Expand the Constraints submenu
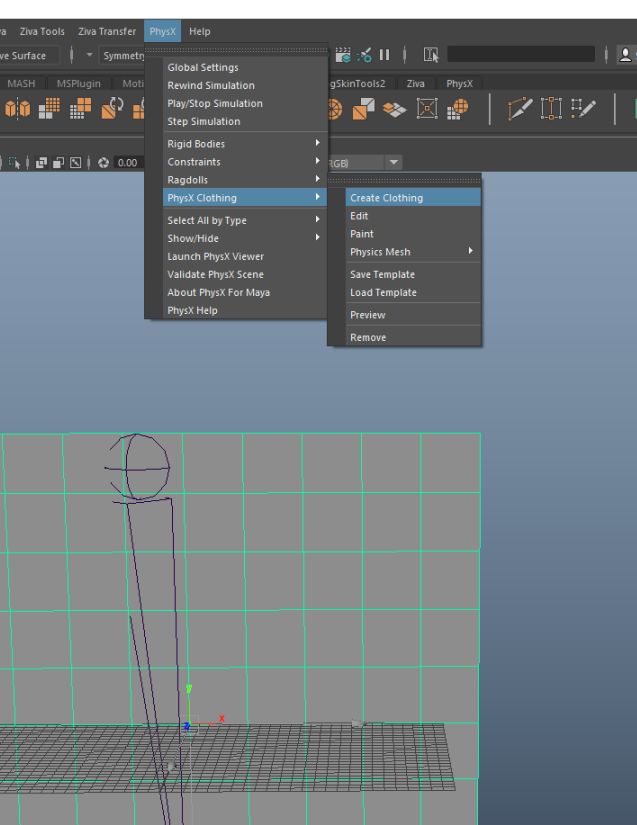The height and width of the screenshot is (825, 637). point(245,162)
